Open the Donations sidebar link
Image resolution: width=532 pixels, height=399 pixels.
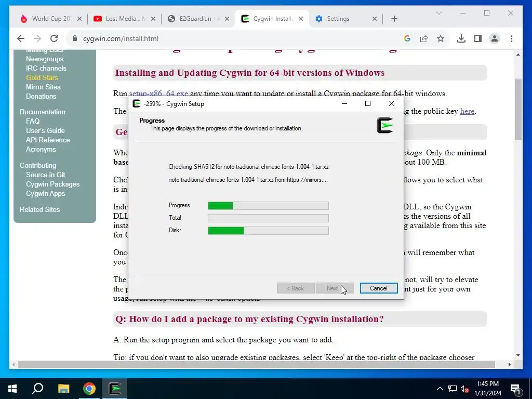click(41, 96)
